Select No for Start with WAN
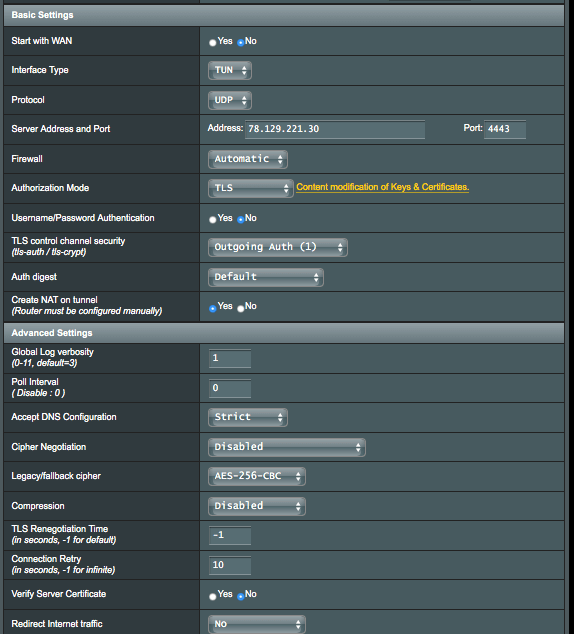The height and width of the screenshot is (634, 574). [241, 42]
